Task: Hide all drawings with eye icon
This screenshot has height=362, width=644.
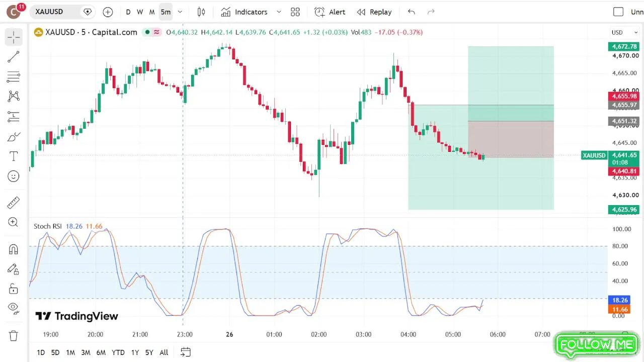Action: 14,308
